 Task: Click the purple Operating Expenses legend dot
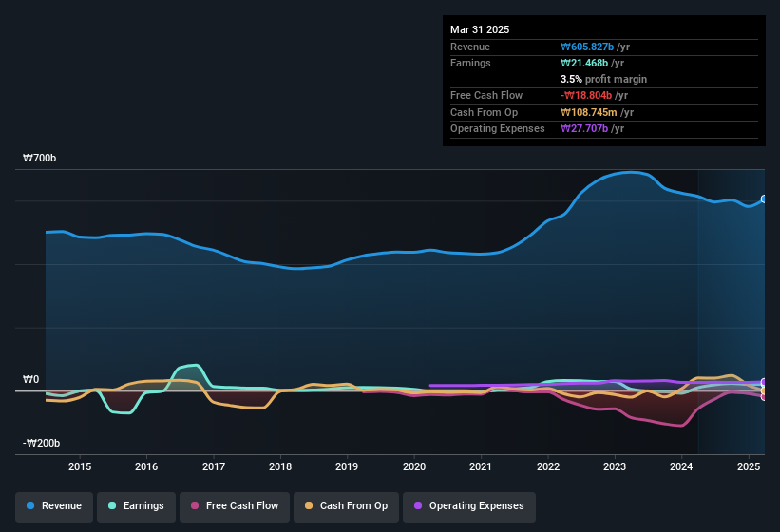[418, 506]
